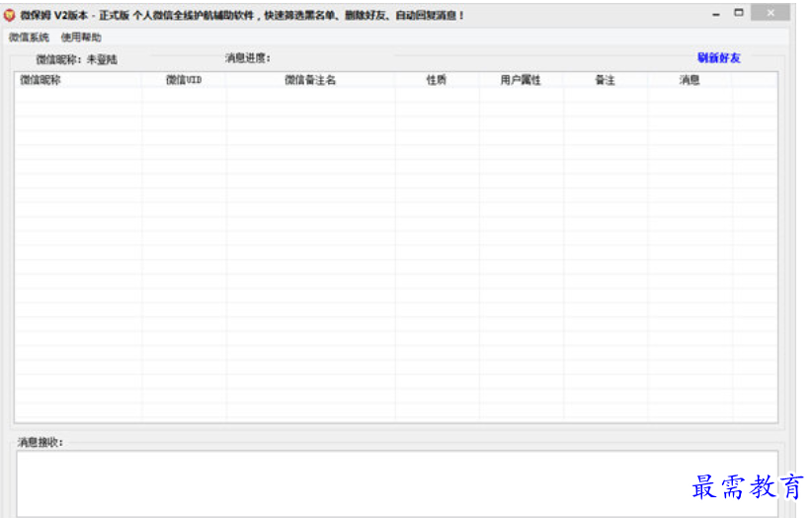Click the 微信UID column header

coord(184,80)
